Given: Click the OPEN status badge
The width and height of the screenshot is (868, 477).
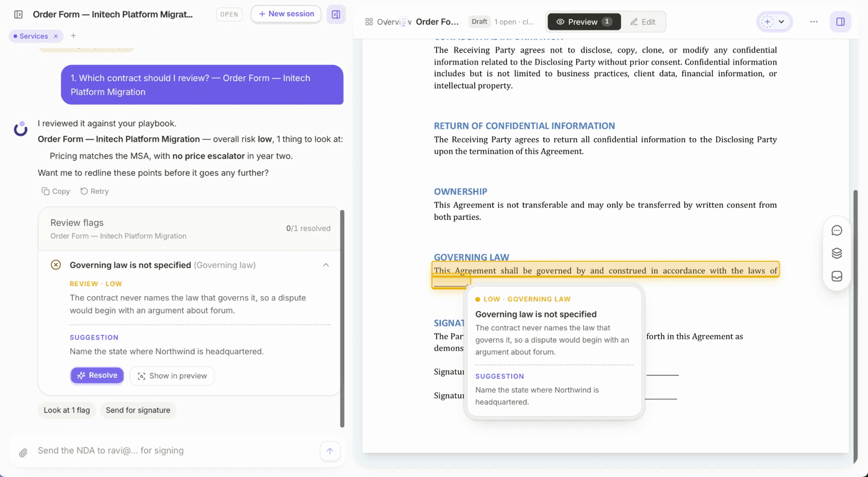Looking at the screenshot, I should (229, 14).
